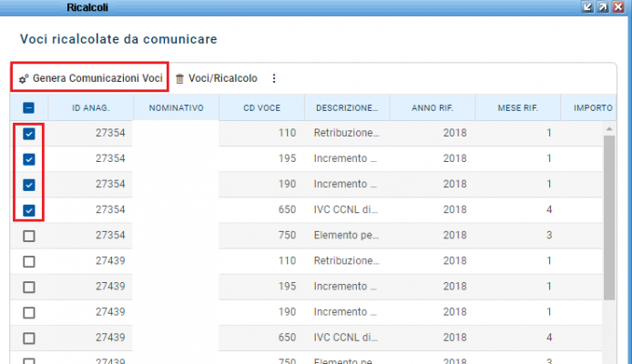Click ID 27354 in voce 110 row
The width and height of the screenshot is (632, 364).
[110, 133]
